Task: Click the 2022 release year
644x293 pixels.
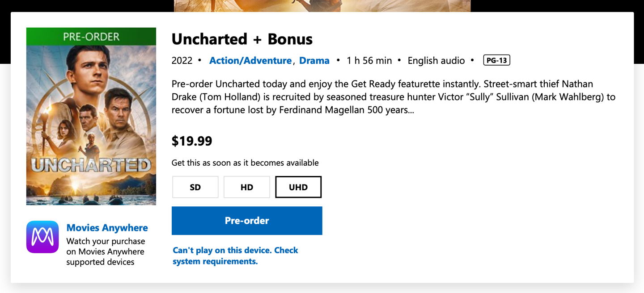Action: tap(182, 61)
